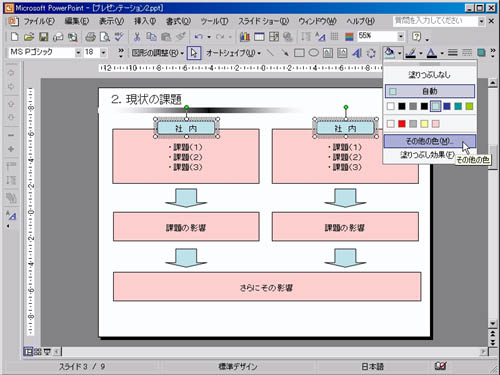Click the Line Style icon

click(x=452, y=53)
